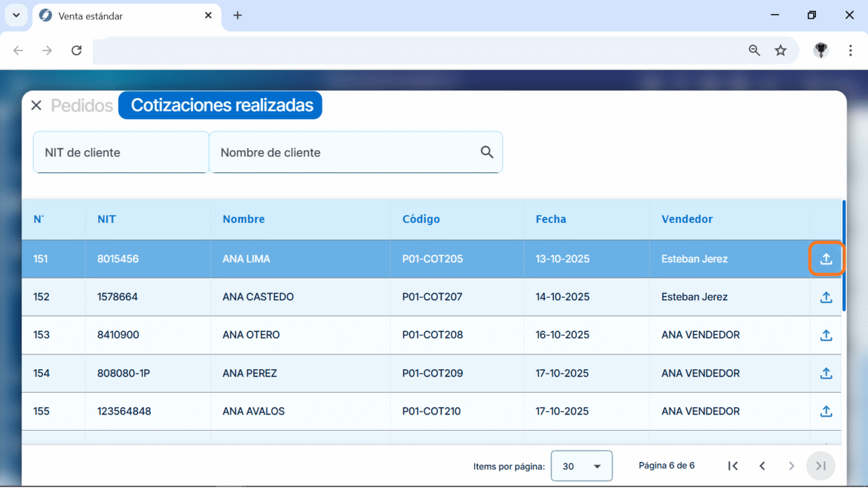The image size is (868, 488).
Task: Click upload icon for ANA CASTEDO row
Action: [826, 297]
